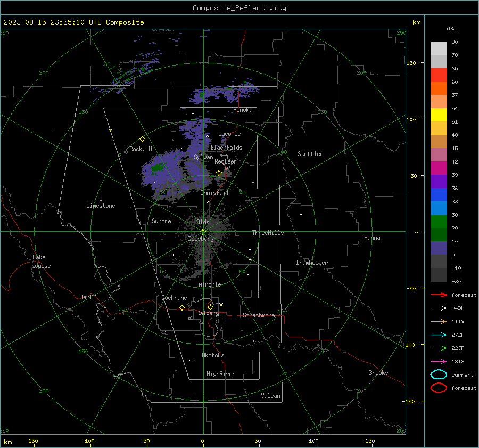This screenshot has width=479, height=448.
Task: Click the yellow diamond marker above Calgary
Action: tap(210, 307)
